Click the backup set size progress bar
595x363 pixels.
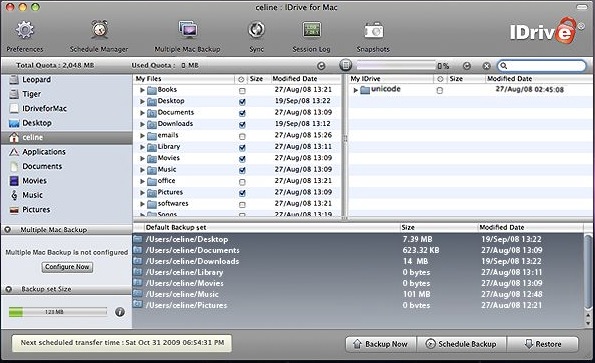58,312
